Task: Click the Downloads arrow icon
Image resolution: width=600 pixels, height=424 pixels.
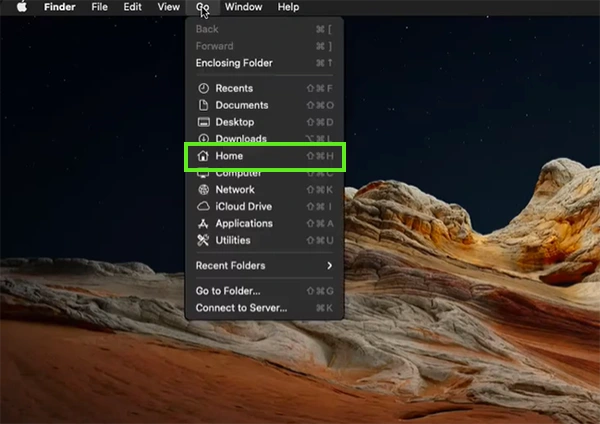Action: [x=203, y=139]
